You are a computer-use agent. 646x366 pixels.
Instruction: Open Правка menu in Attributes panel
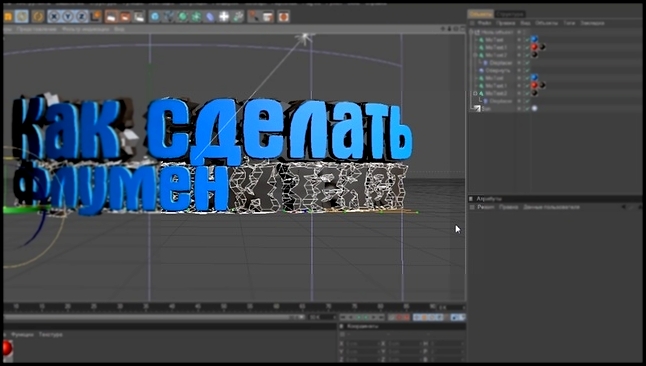[x=508, y=207]
